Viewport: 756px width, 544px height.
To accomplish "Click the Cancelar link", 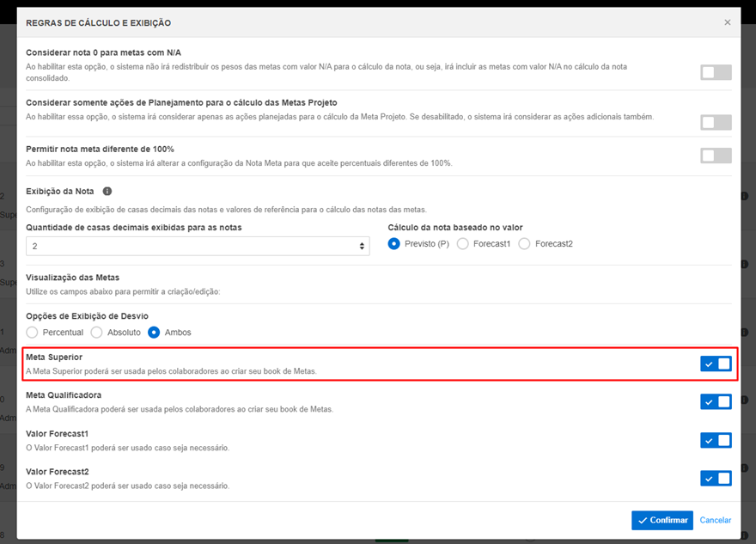I will coord(715,520).
